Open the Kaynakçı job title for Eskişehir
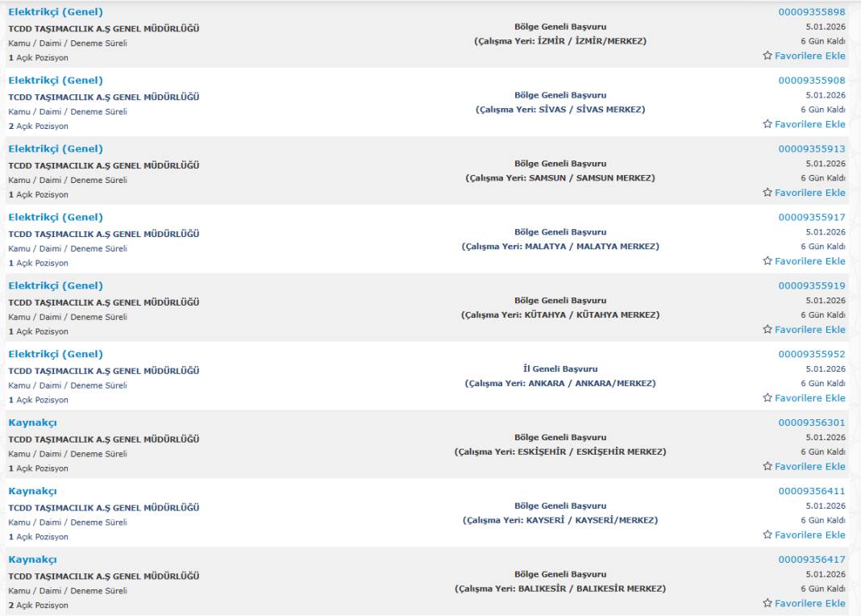The height and width of the screenshot is (616, 861). point(32,422)
